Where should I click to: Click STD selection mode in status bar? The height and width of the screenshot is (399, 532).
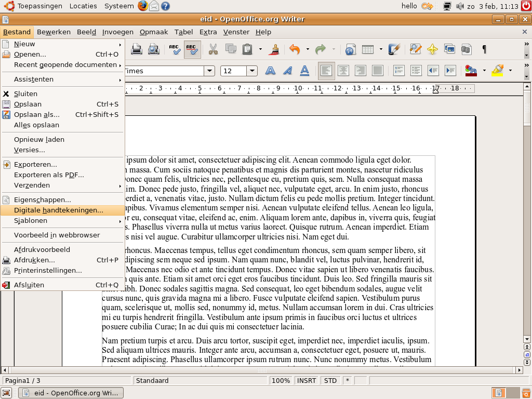click(x=330, y=381)
